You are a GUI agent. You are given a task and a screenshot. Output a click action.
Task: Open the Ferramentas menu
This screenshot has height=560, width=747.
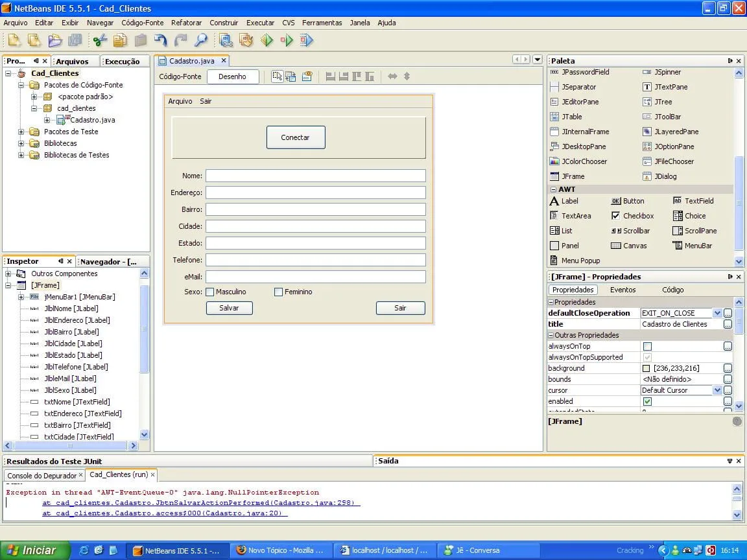(322, 23)
